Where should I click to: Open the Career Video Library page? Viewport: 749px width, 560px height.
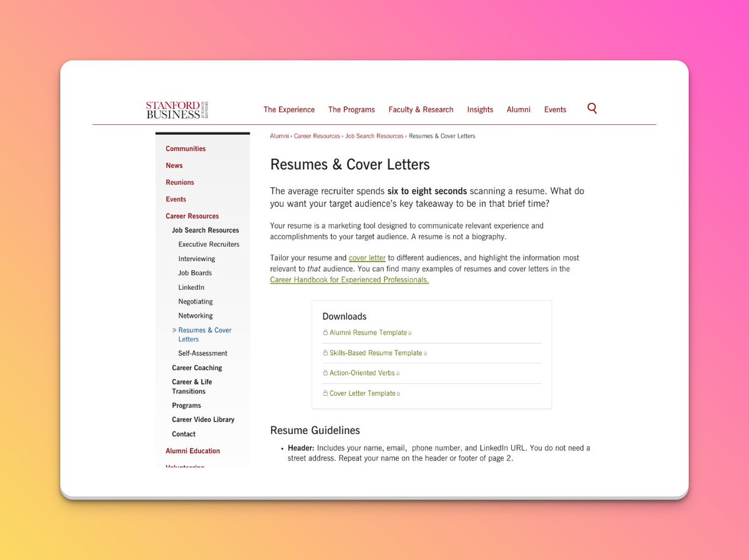coord(203,419)
